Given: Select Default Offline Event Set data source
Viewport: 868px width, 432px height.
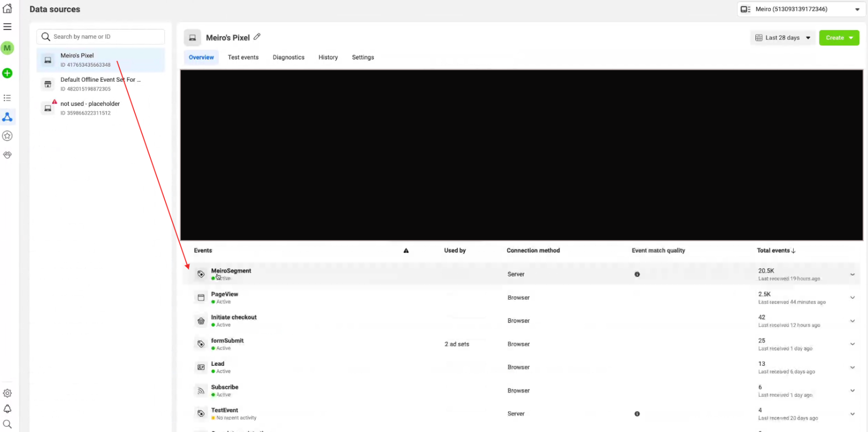Looking at the screenshot, I should coord(101,84).
